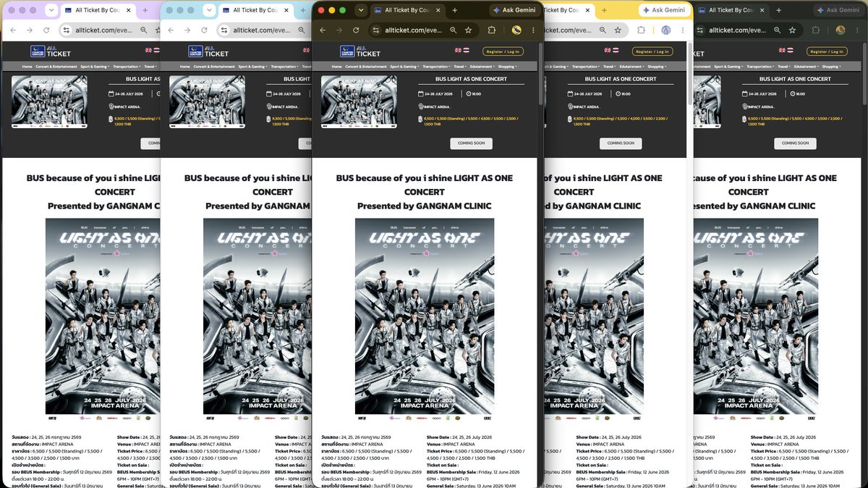Expand Edutainment dropdown in front dark window
Viewport: 868px width, 488px height.
click(483, 66)
